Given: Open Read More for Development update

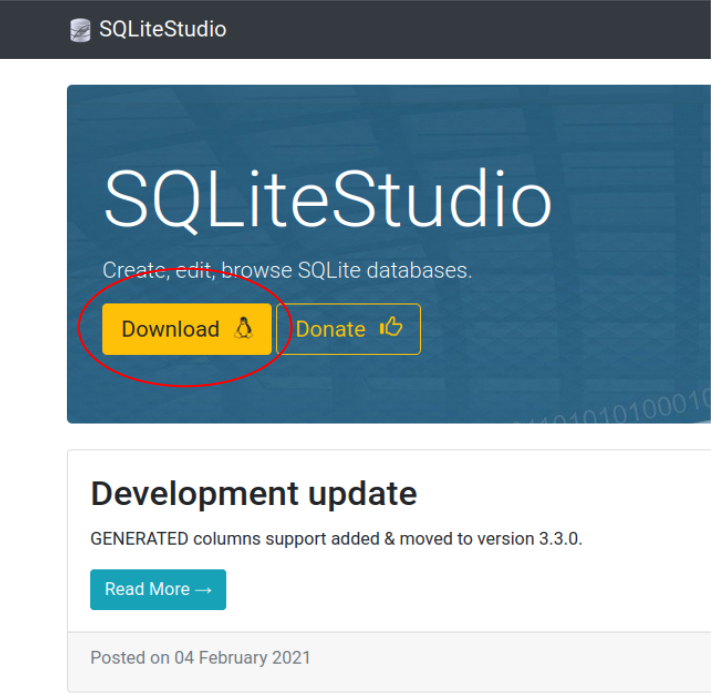Looking at the screenshot, I should [x=158, y=589].
